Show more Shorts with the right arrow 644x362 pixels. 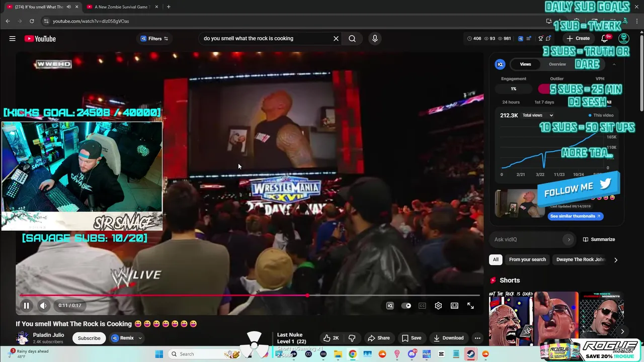(x=622, y=331)
